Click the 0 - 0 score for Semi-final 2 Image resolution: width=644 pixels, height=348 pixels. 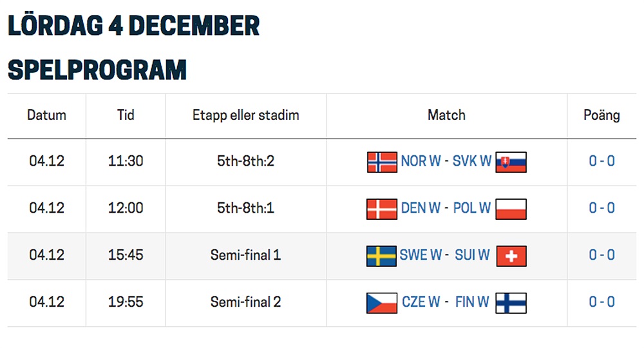click(601, 302)
